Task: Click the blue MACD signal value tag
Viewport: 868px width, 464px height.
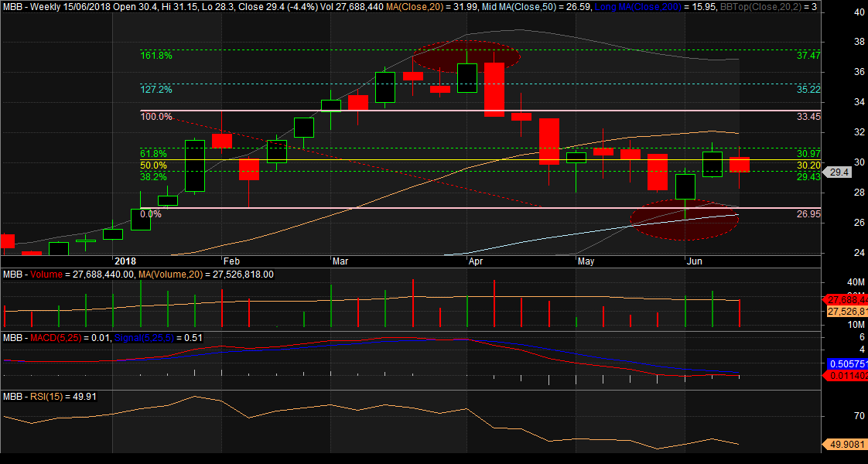Action: coord(846,363)
